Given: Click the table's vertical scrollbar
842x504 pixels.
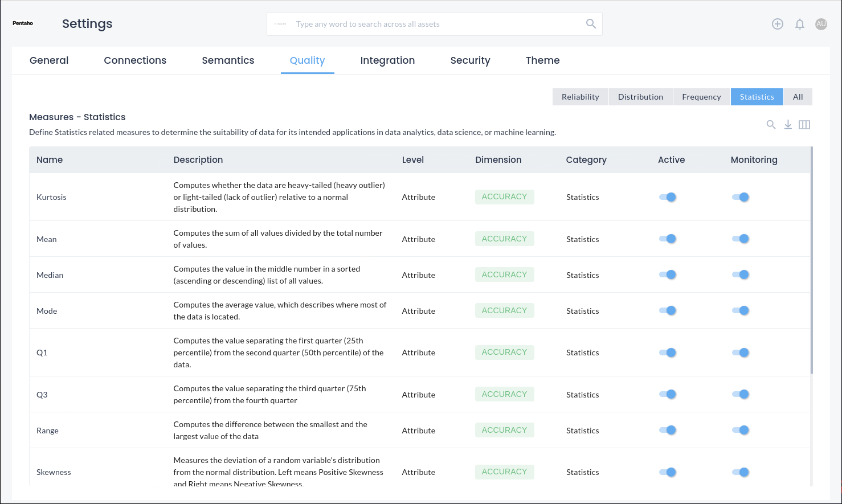Looking at the screenshot, I should tap(811, 261).
